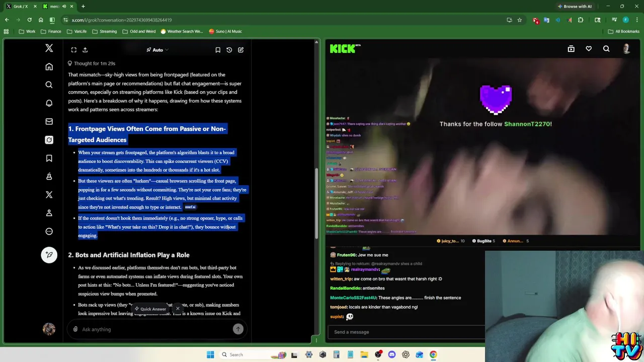The image size is (644, 362).
Task: Open ChatGPT app from taskbar
Action: 406,354
